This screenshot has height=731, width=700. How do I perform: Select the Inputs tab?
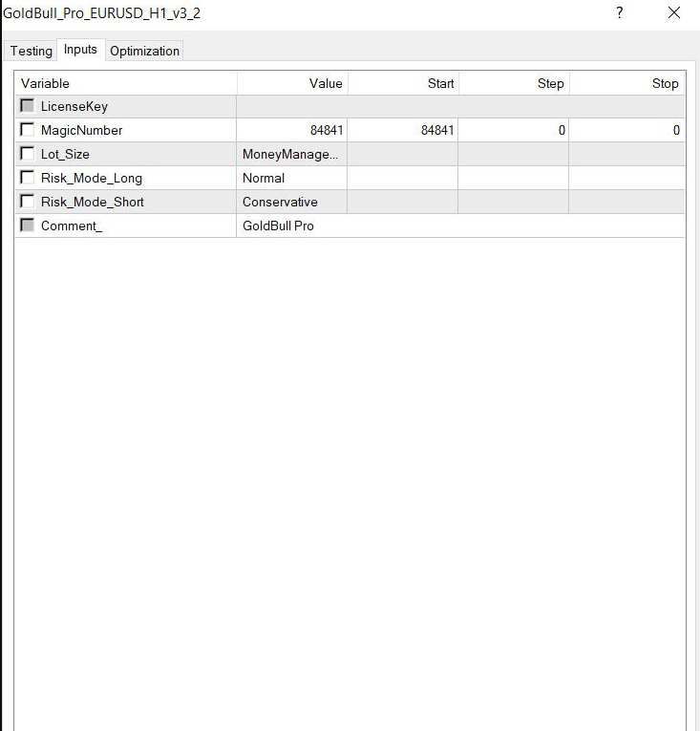click(80, 50)
